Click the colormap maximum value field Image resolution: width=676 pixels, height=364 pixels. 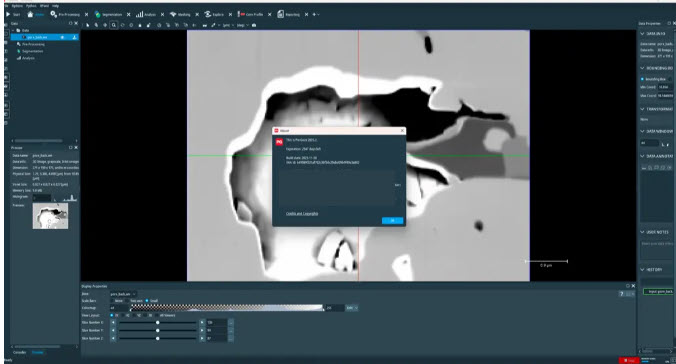pyautogui.click(x=335, y=308)
